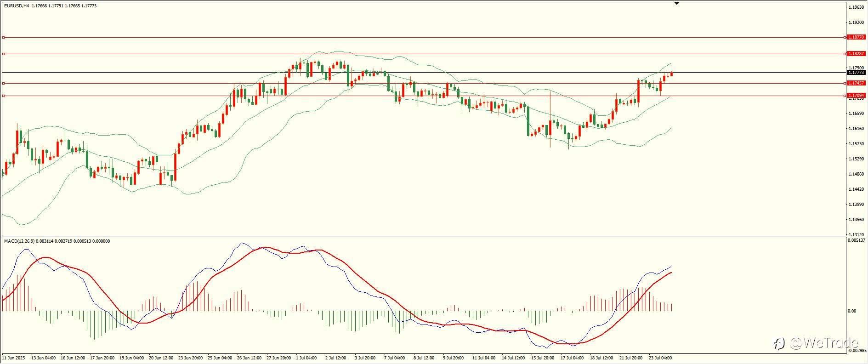Click the 17 Jul 04:00 time label

tap(573, 358)
